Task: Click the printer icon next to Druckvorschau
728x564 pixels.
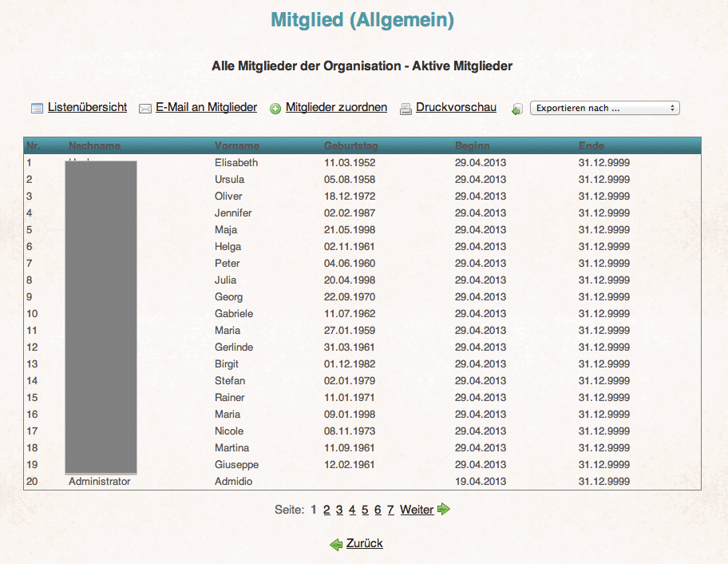Action: [406, 107]
